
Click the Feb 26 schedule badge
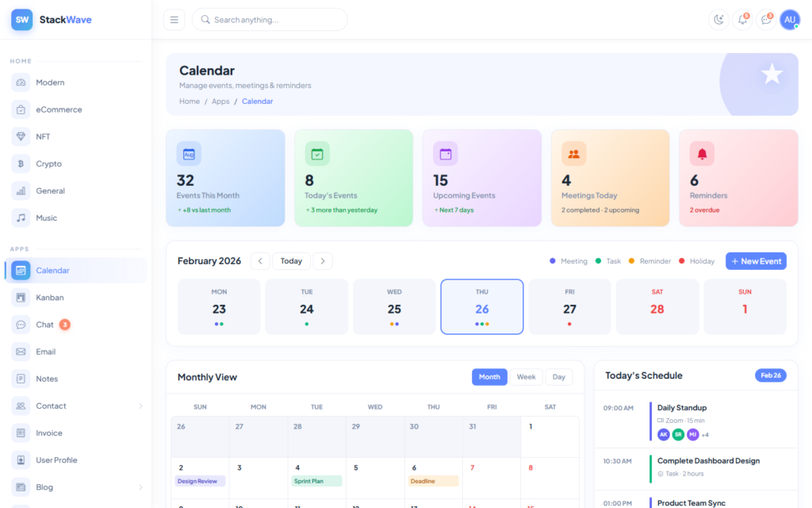[771, 375]
